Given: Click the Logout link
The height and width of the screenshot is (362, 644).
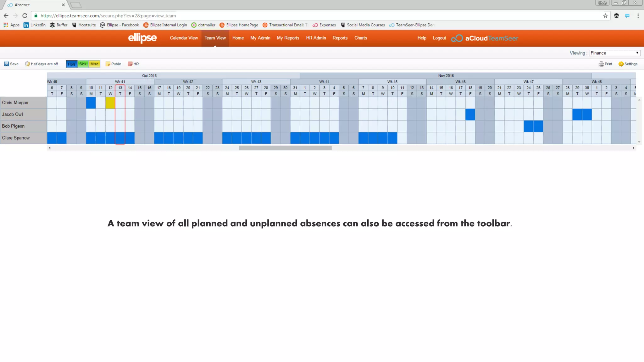Looking at the screenshot, I should (439, 38).
